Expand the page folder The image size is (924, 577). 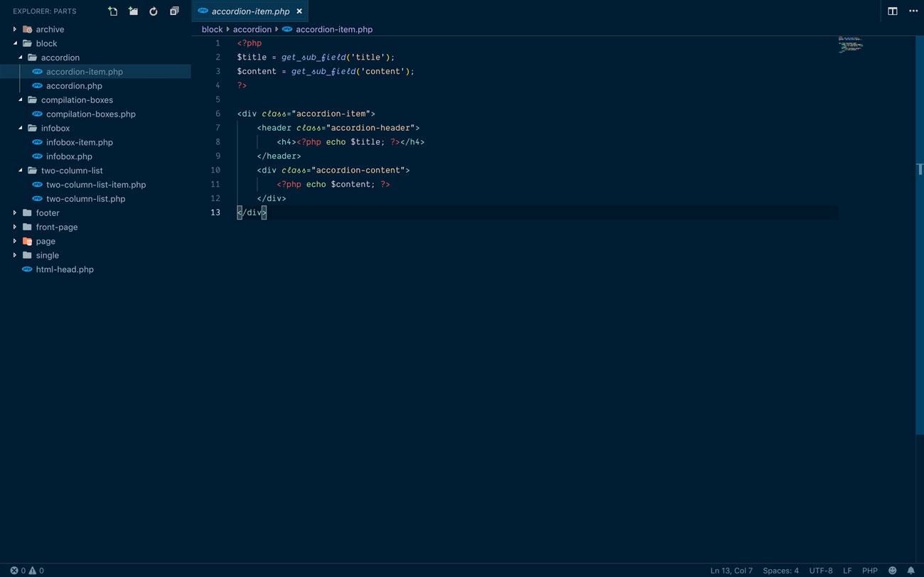coord(15,242)
